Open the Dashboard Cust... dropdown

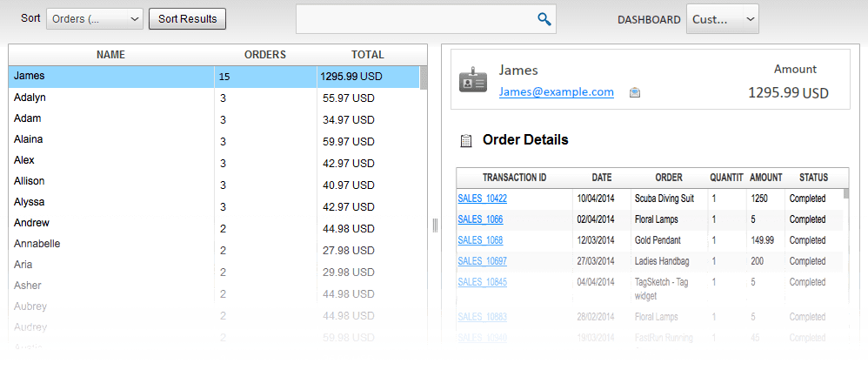point(723,19)
